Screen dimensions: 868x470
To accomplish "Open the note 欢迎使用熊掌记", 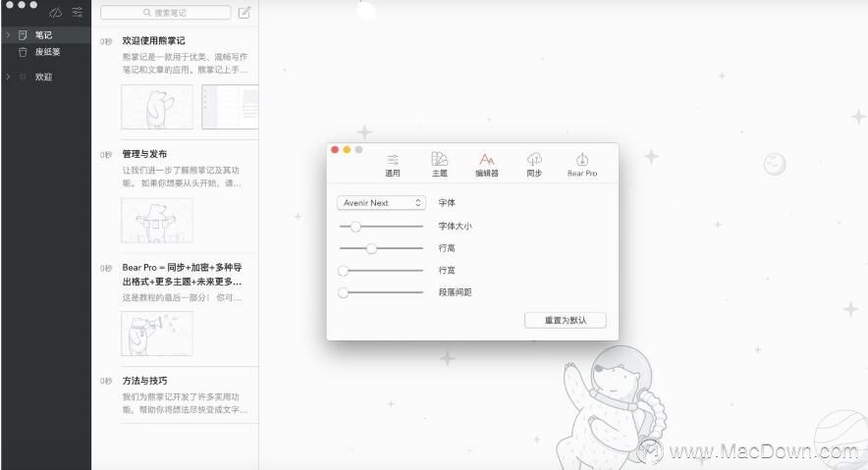I will [176, 81].
